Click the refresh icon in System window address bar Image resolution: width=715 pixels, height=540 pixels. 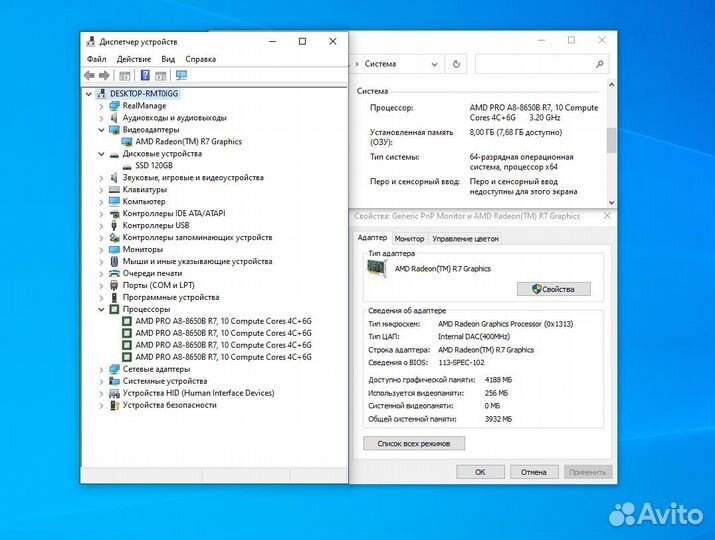tap(456, 64)
